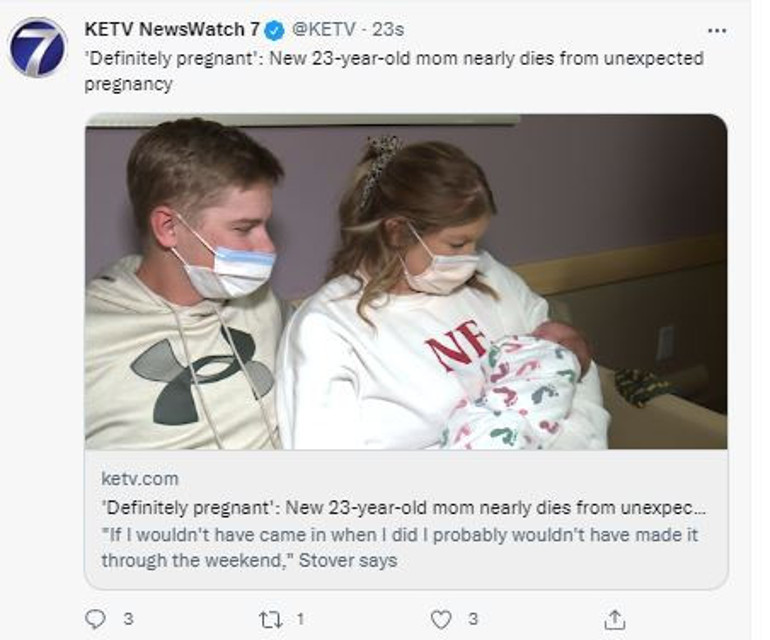
Task: Click the blue verified badge
Action: 275,30
